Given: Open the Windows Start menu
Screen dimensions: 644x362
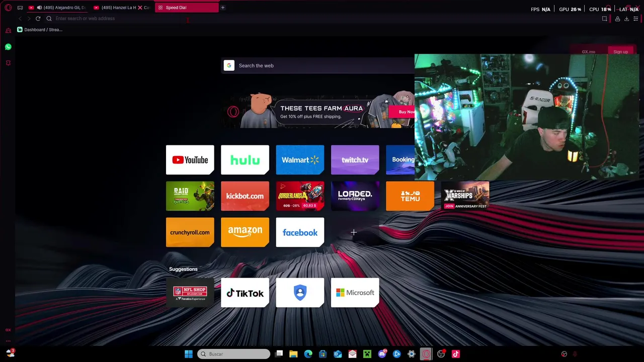Looking at the screenshot, I should (189, 354).
